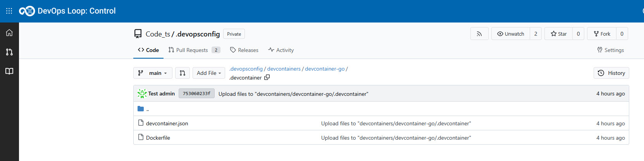Open pull requests sidebar icon

point(9,52)
